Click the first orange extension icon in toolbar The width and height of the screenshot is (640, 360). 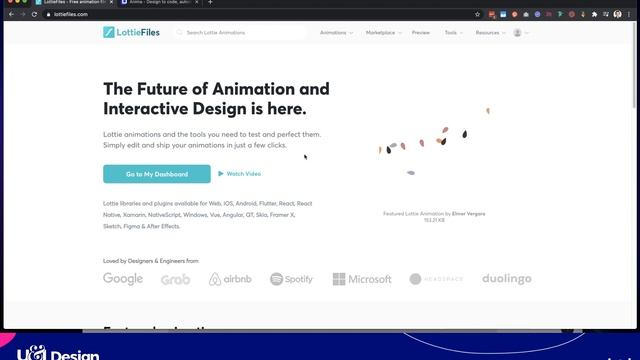pos(492,14)
